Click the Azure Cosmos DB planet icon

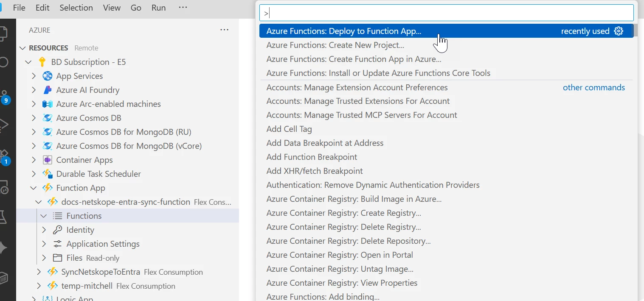(x=48, y=118)
